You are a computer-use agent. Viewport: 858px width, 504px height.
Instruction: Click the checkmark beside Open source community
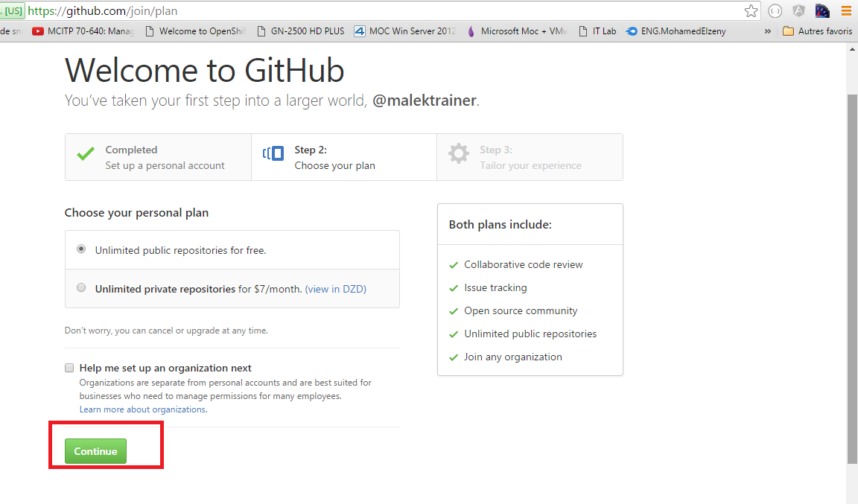[453, 311]
